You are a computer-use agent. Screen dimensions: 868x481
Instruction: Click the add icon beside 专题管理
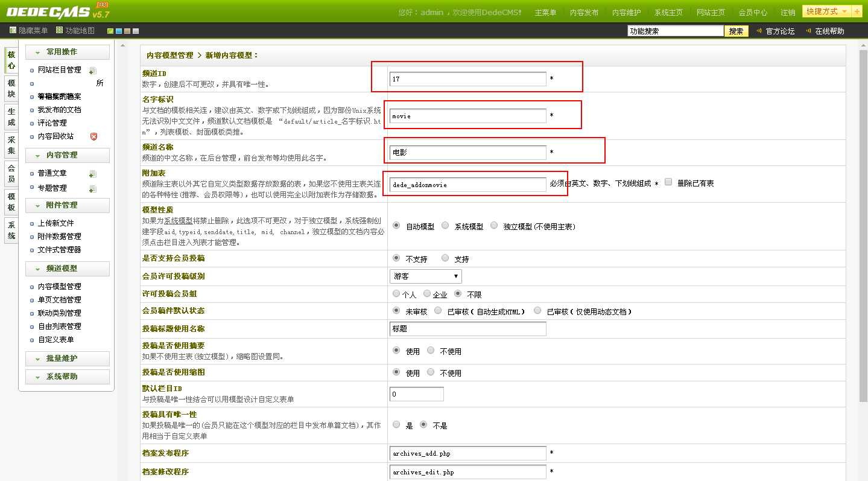pos(93,189)
